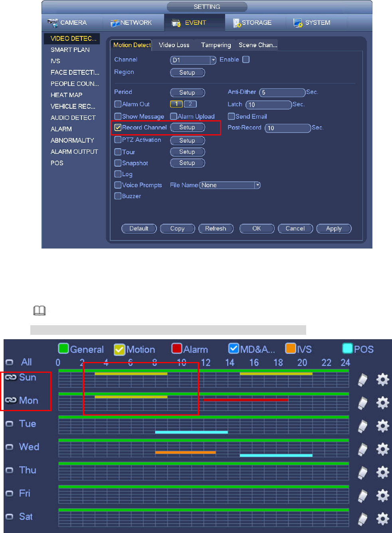Click the Anti-Dither seconds field
Viewport: 392px width, 533px height.
282,92
